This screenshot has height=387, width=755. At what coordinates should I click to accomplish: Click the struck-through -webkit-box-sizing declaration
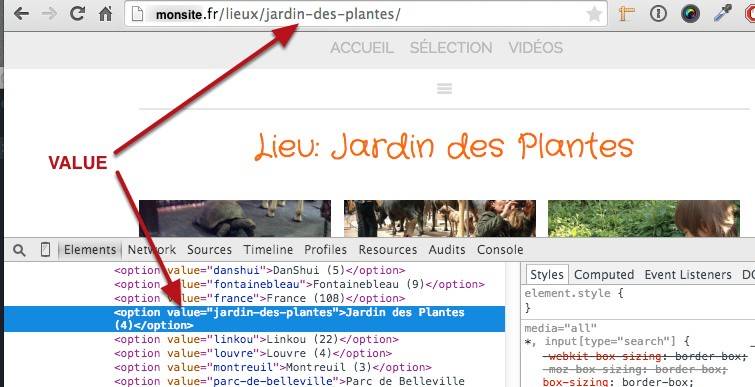point(645,357)
